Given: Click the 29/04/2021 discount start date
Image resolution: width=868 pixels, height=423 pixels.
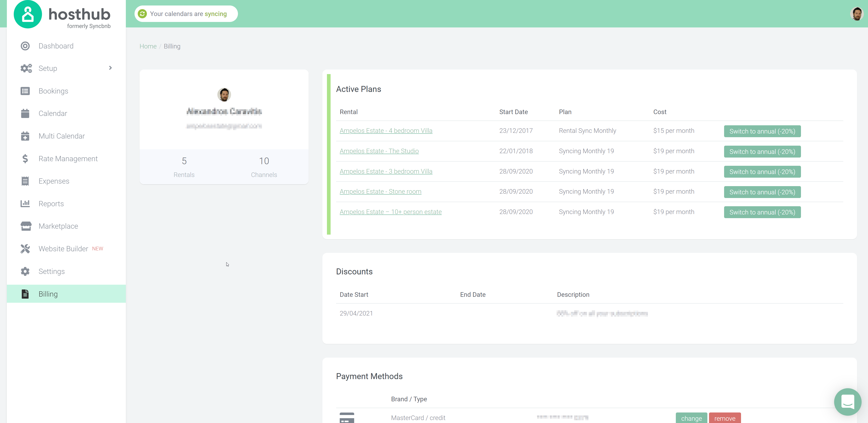Looking at the screenshot, I should (x=356, y=313).
